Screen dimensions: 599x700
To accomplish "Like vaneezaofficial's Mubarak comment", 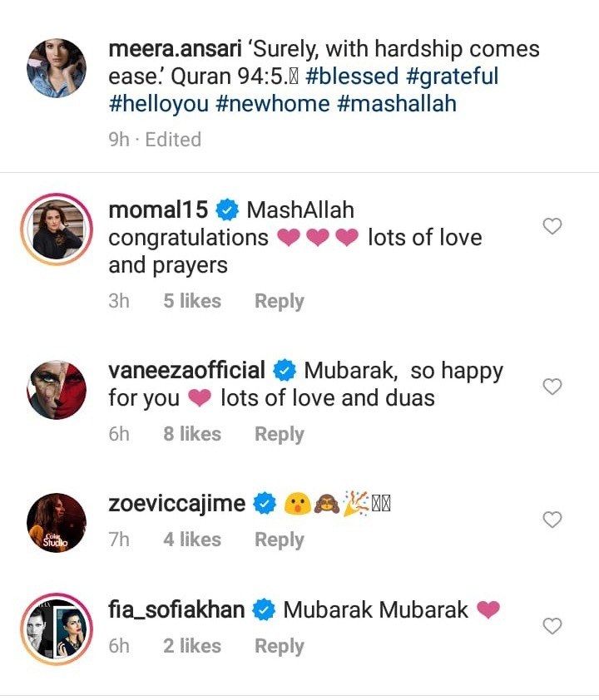I will 552,387.
